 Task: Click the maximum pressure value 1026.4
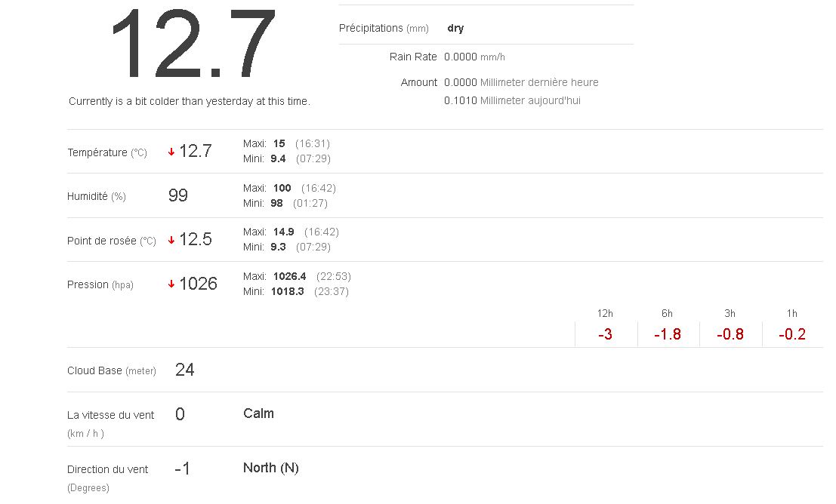pos(289,276)
